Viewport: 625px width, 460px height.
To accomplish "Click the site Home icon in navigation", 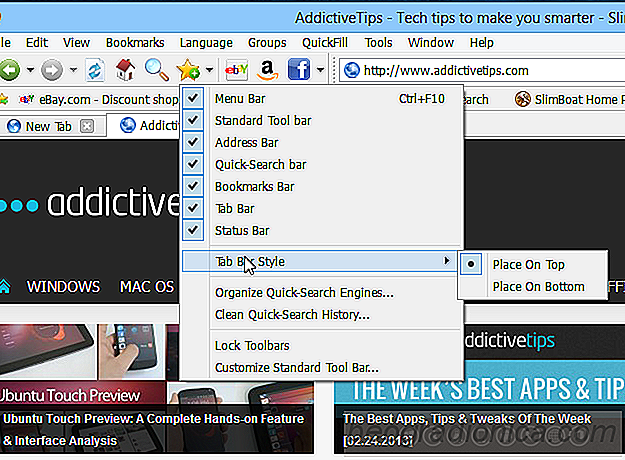I will pos(5,286).
